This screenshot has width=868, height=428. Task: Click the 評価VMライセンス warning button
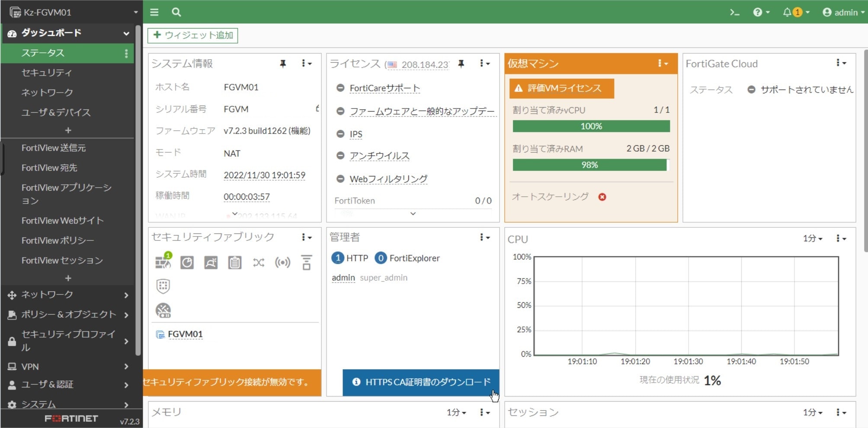561,88
